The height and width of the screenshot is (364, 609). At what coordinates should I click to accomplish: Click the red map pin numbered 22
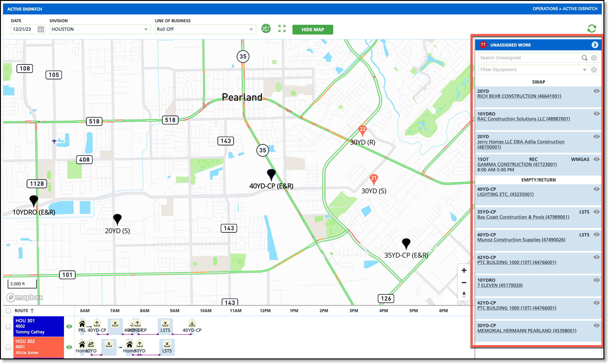tap(362, 129)
